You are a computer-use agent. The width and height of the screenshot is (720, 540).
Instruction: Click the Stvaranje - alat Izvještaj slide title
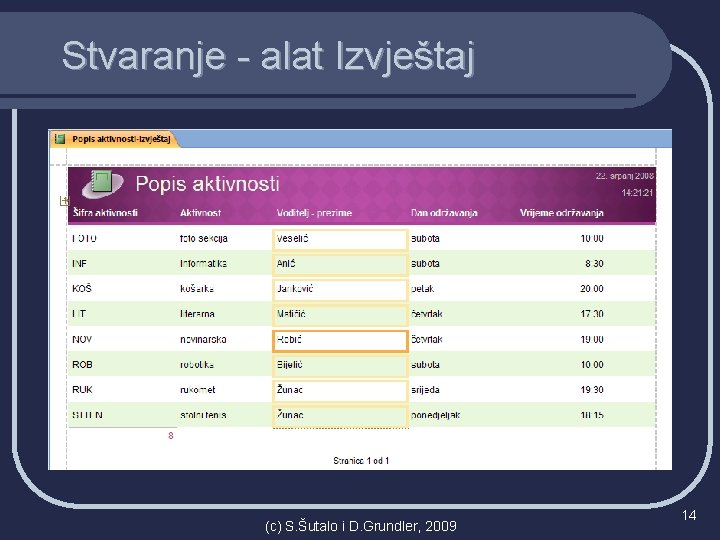(268, 56)
